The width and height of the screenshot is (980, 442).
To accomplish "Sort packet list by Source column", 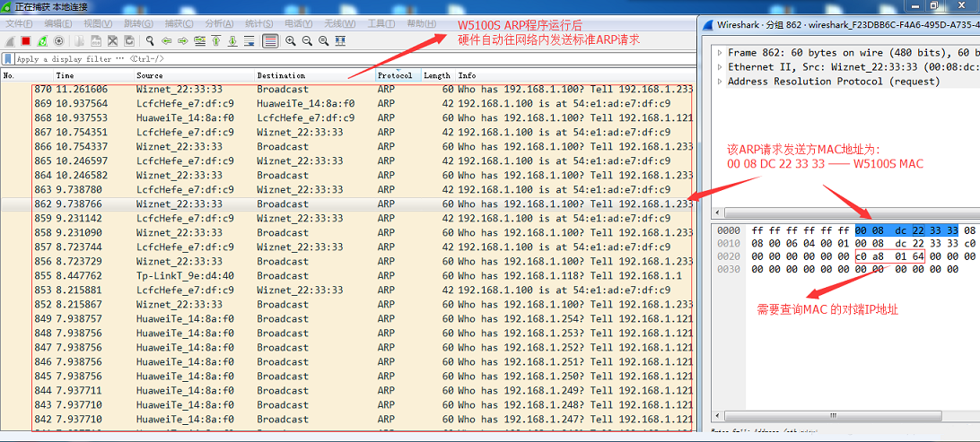I will click(x=194, y=75).
